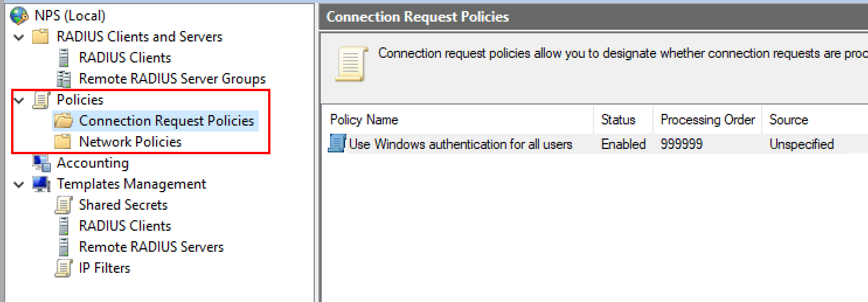The height and width of the screenshot is (302, 868).
Task: Click the Policies scroll icon
Action: (40, 100)
